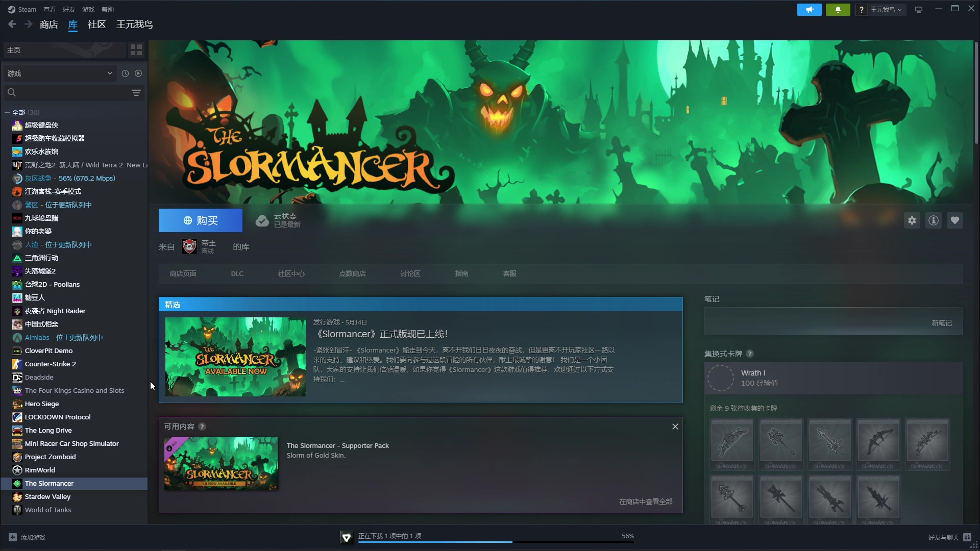
Task: Open the 好友 menu
Action: pos(69,9)
